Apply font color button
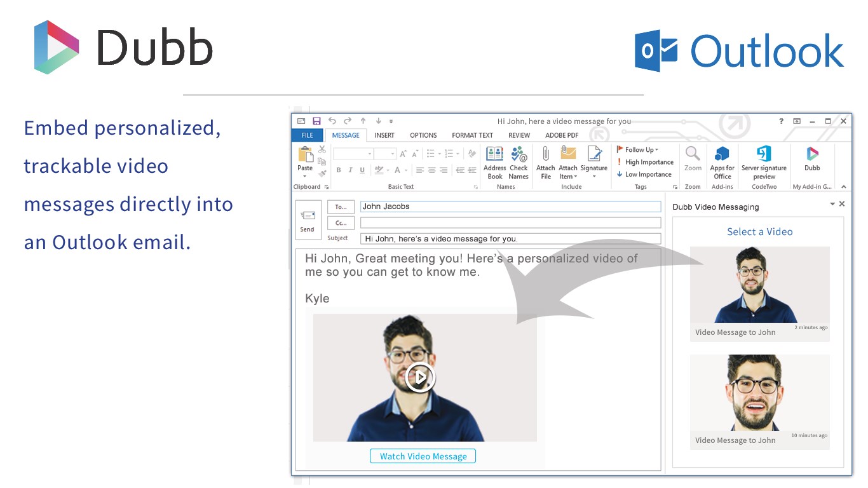868x488 pixels. point(397,170)
